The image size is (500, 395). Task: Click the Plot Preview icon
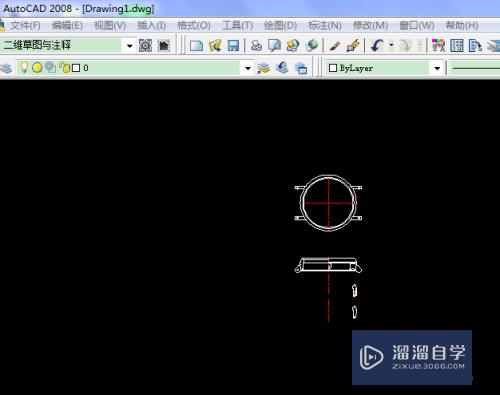(x=274, y=46)
